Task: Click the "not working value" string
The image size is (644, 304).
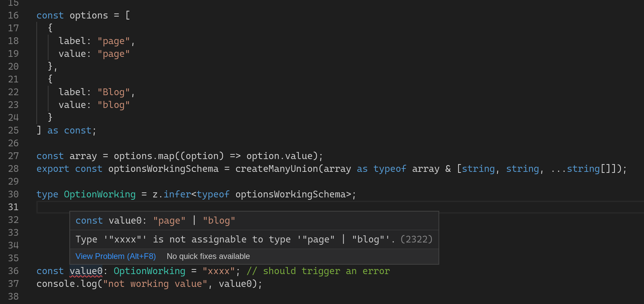Action: tap(155, 283)
